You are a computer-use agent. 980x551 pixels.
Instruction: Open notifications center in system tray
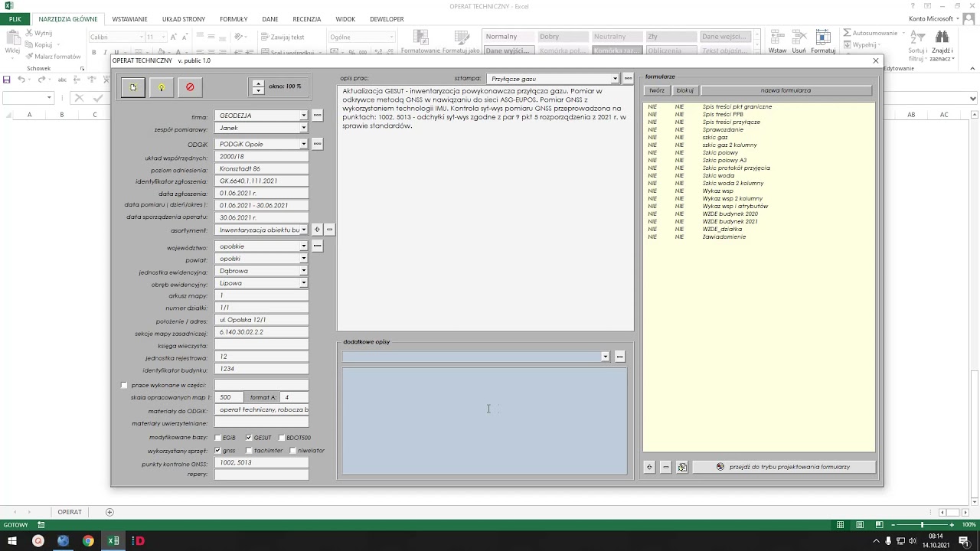coord(964,541)
